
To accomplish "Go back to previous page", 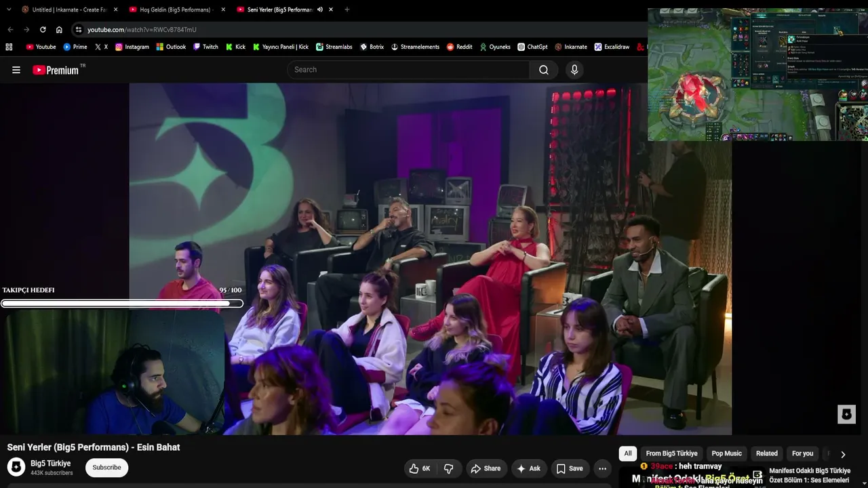I will [x=10, y=30].
